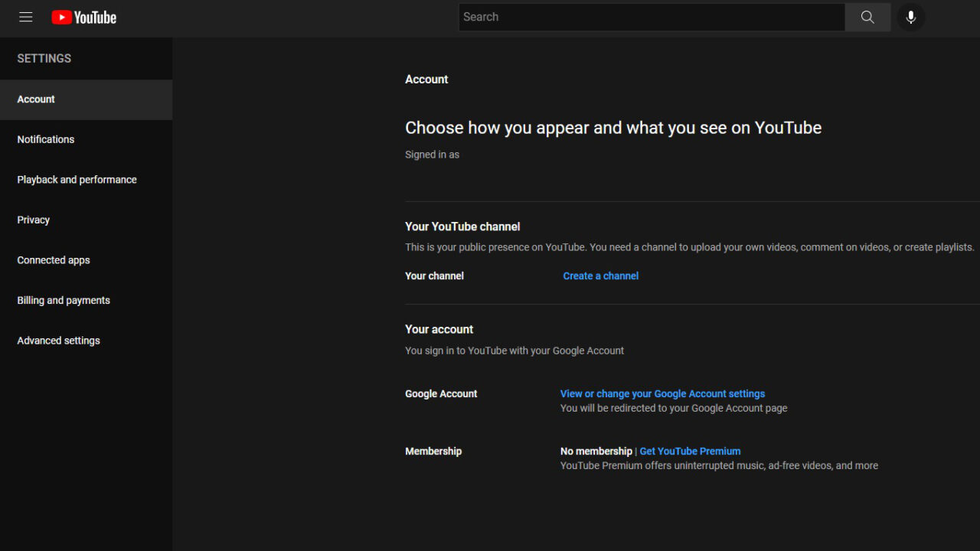The image size is (980, 551).
Task: Click the Create a channel link
Action: pyautogui.click(x=600, y=275)
